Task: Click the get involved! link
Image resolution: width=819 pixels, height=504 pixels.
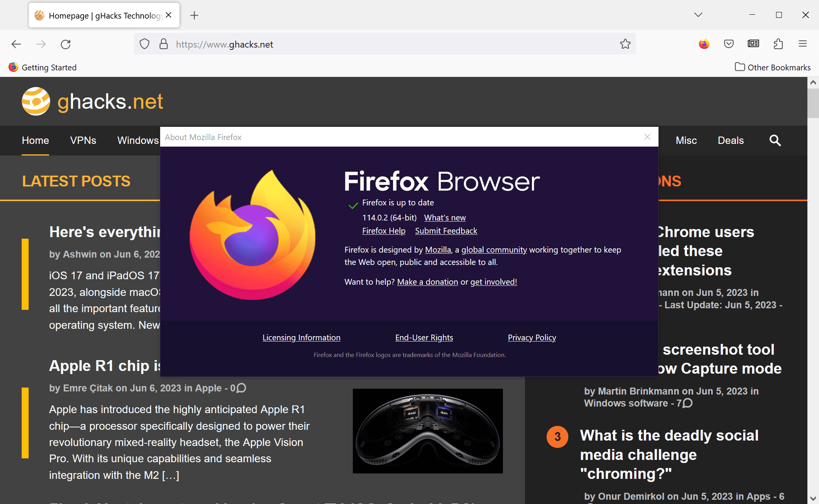Action: [494, 282]
